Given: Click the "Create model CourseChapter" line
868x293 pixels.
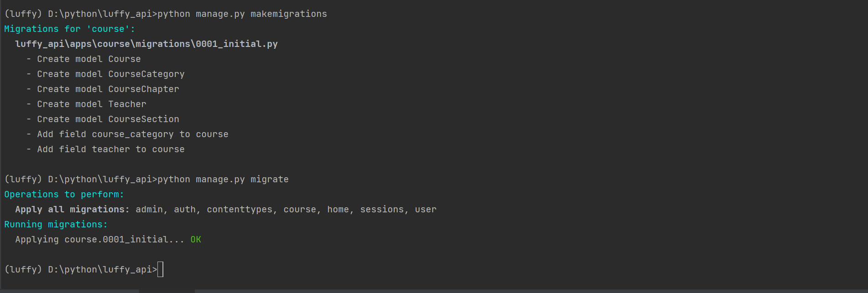Looking at the screenshot, I should coord(108,89).
